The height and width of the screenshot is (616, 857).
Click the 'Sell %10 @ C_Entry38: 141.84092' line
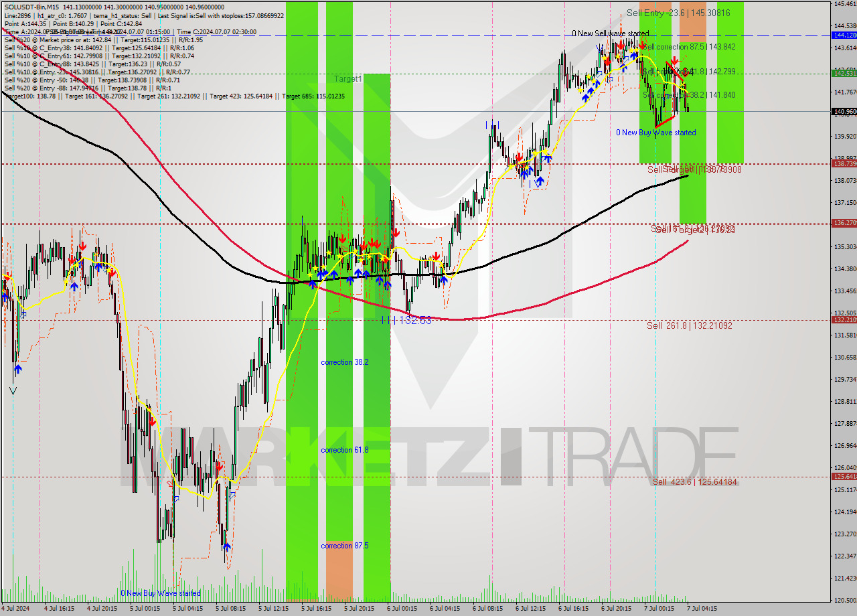pos(99,48)
